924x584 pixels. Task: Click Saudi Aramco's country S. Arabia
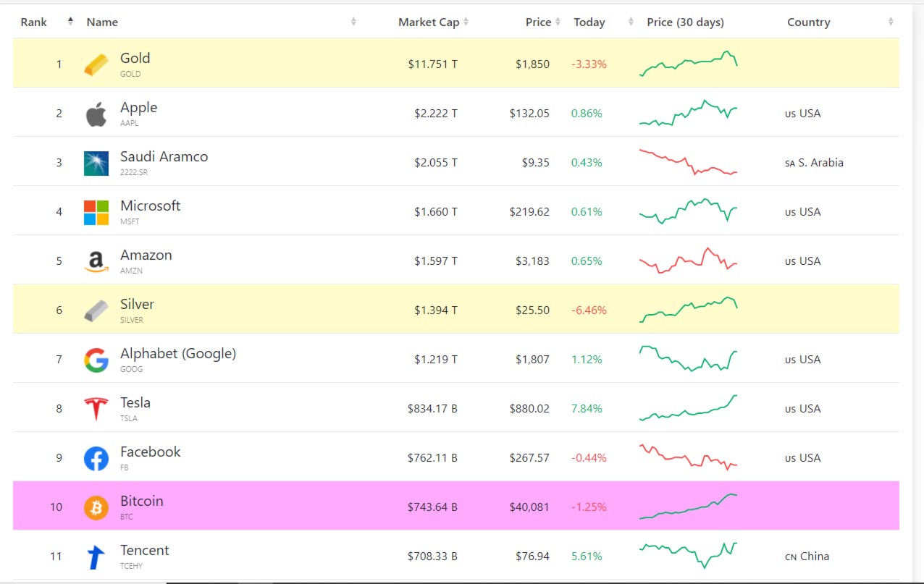click(814, 163)
